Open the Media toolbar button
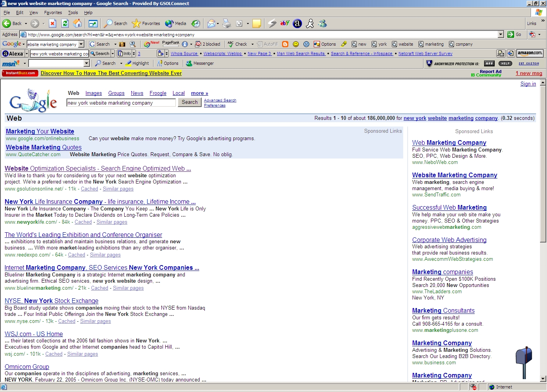Image resolution: width=547 pixels, height=392 pixels. (x=175, y=23)
